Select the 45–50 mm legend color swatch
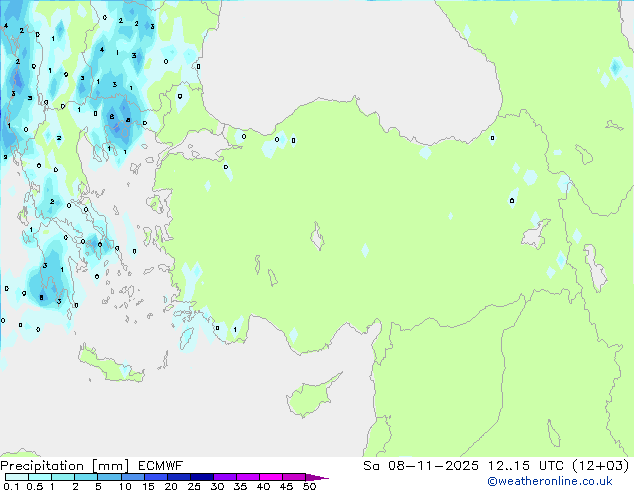 pos(294,477)
